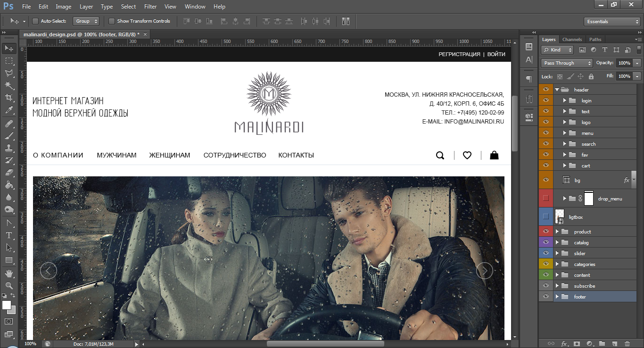Click Lock all padlock icon

592,76
